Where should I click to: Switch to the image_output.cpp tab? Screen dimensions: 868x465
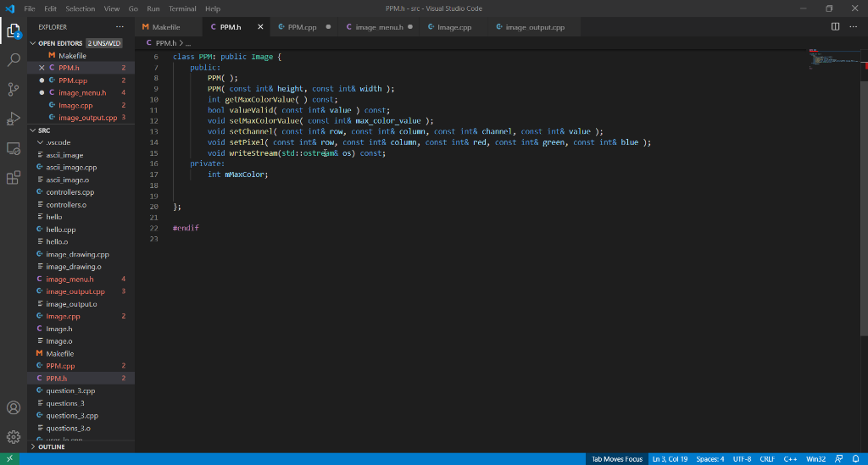pyautogui.click(x=534, y=27)
